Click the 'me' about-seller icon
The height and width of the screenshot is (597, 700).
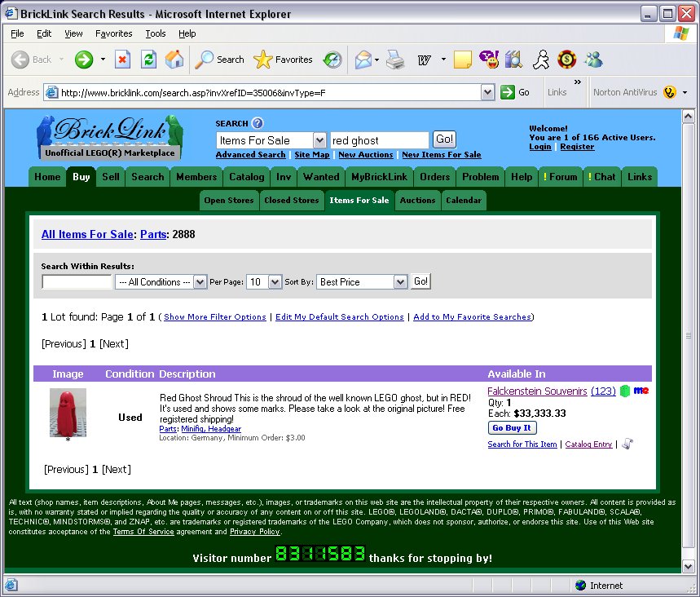tap(641, 391)
